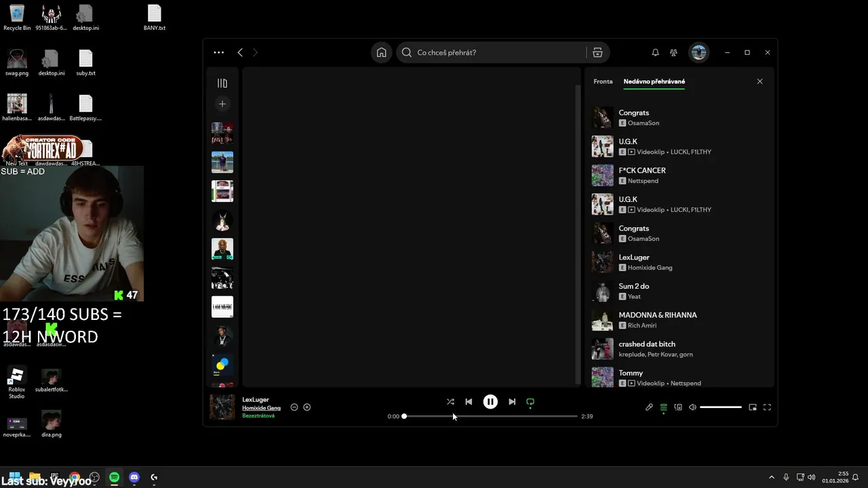Open the taskbar clock and date
Viewport: 868px width, 488px height.
(x=835, y=477)
